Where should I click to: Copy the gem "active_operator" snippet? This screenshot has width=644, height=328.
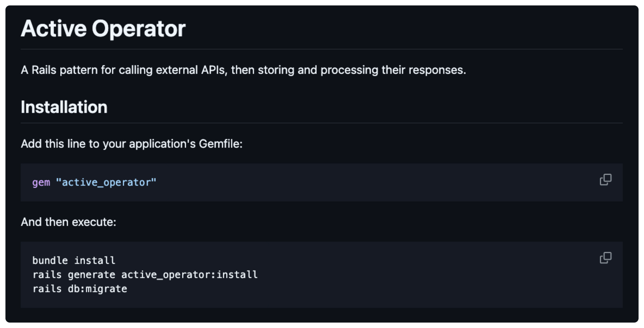605,180
